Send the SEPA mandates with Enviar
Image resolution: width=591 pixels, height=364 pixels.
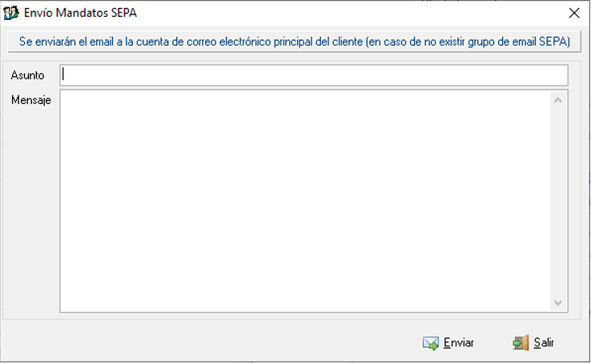coord(448,343)
